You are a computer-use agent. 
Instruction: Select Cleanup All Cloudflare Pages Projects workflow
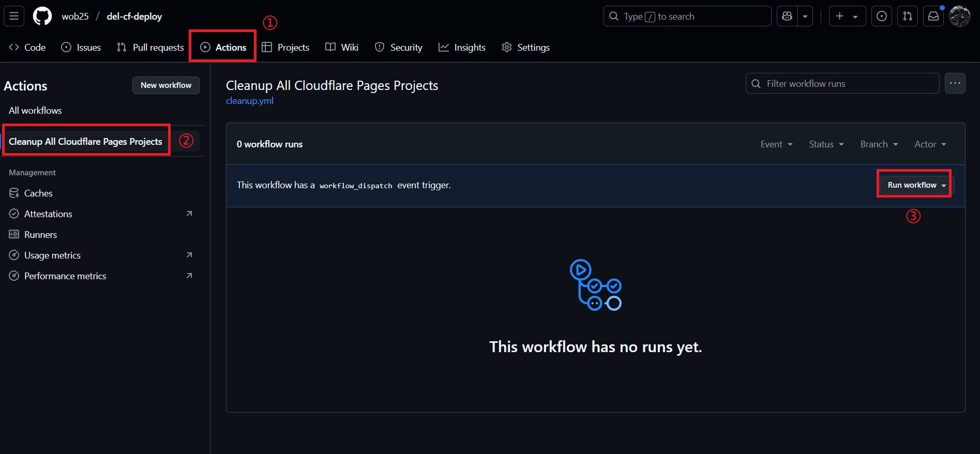86,141
